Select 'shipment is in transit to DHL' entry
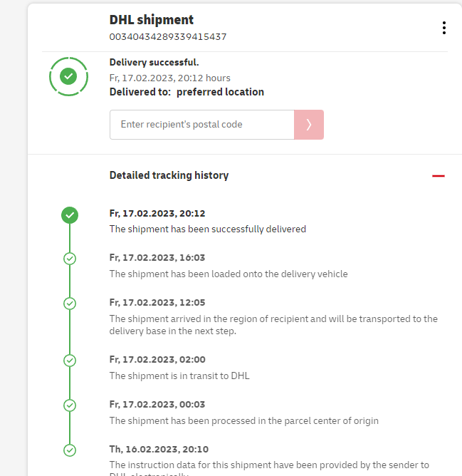462x476 pixels. pyautogui.click(x=179, y=376)
